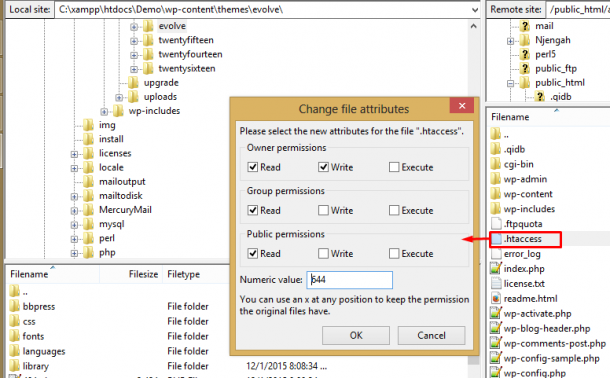Enable Public Write permission checkbox
Viewport: 610px width, 378px height.
pyautogui.click(x=323, y=254)
